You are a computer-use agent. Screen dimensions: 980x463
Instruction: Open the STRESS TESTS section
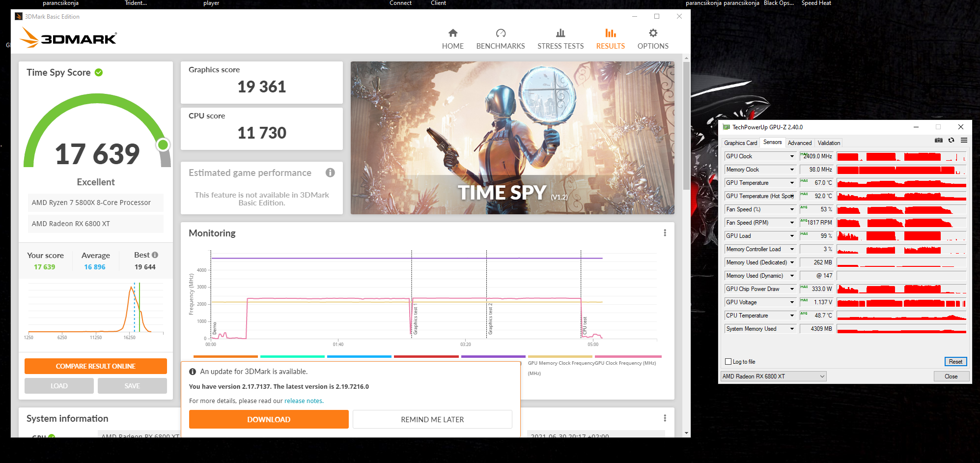click(560, 39)
